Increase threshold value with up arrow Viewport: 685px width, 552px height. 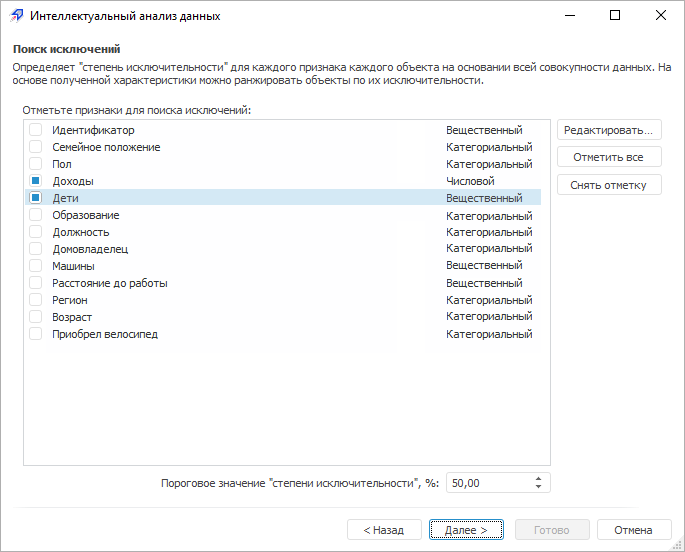pos(539,478)
